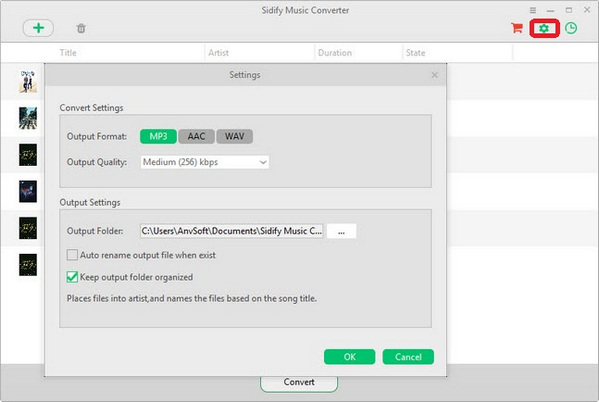Select the last track's album thumbnail
This screenshot has height=402, width=599.
28,265
